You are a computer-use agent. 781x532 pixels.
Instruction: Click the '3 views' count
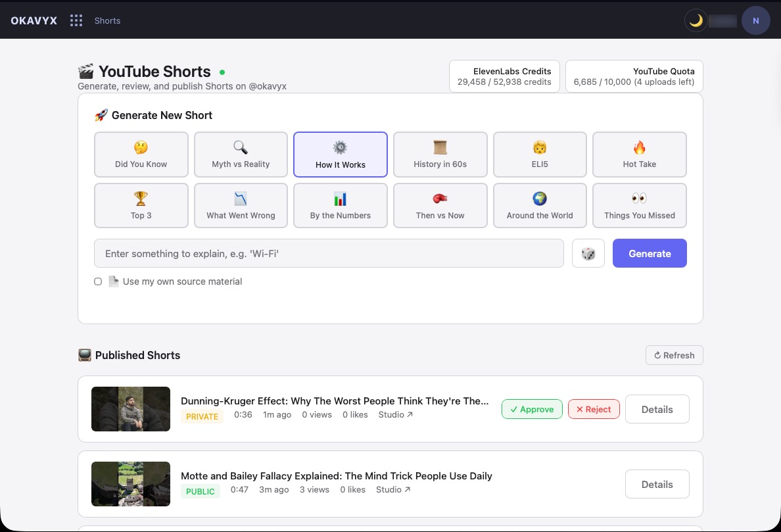click(x=314, y=489)
